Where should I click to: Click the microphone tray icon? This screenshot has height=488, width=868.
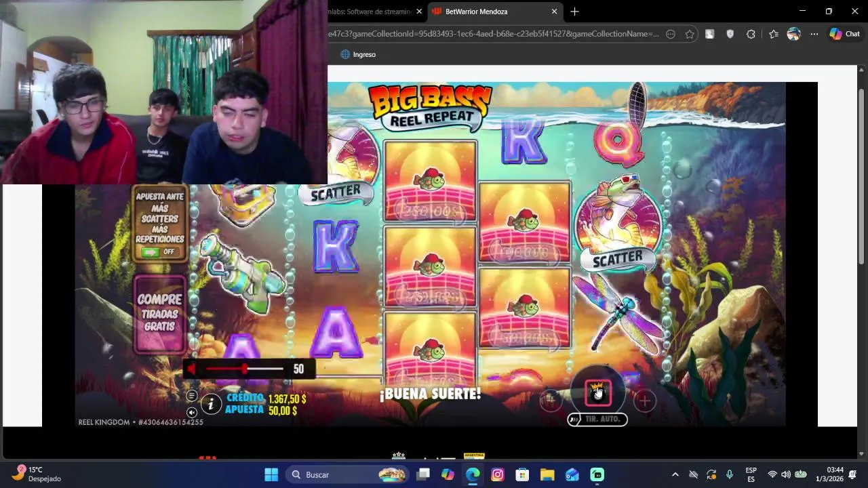pyautogui.click(x=730, y=474)
